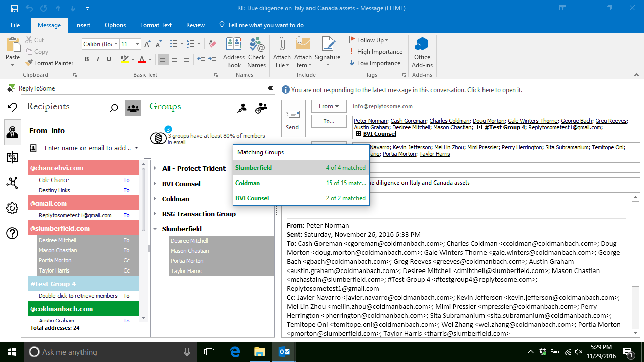Image resolution: width=644 pixels, height=362 pixels.
Task: Open the network nodes icon in ReplyToSome sidebar
Action: click(12, 183)
